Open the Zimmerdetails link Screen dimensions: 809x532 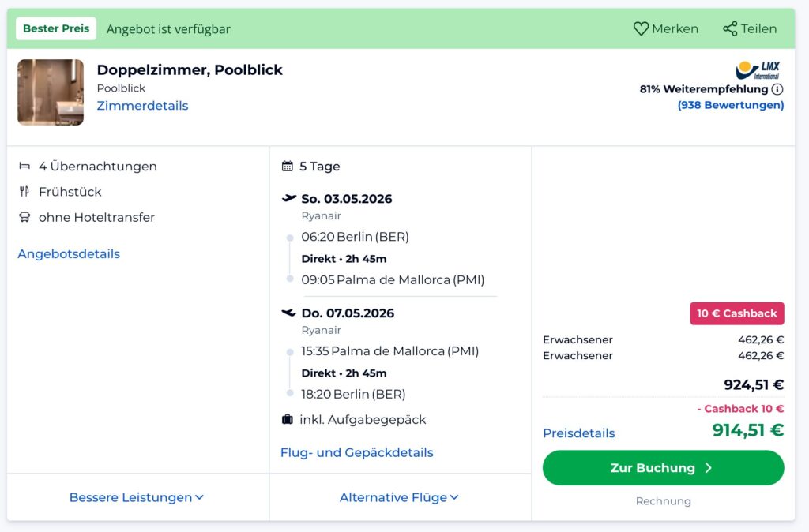[142, 106]
